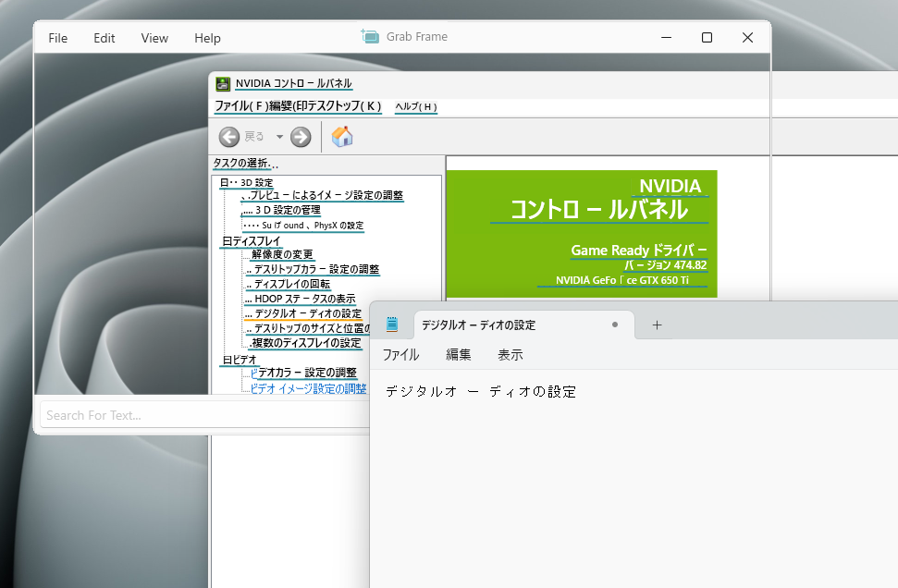Open the Edit menu in Grab Frame
The width and height of the screenshot is (898, 588).
(105, 38)
